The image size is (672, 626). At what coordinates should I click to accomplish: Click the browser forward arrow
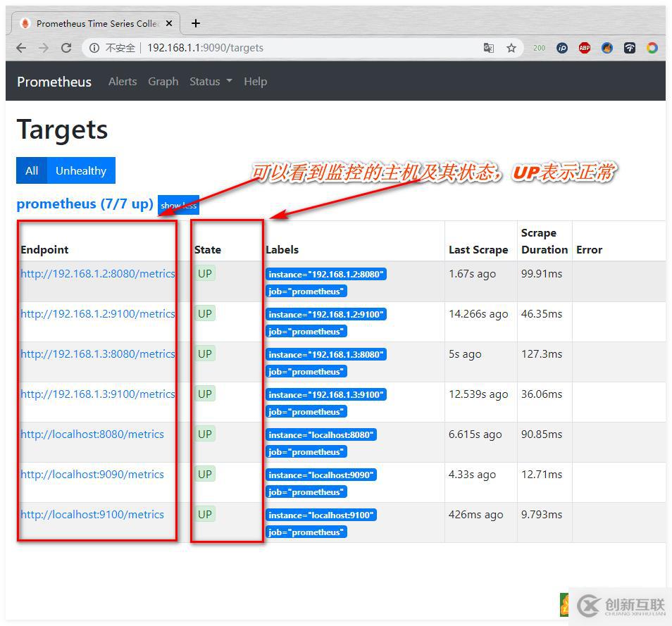tap(43, 48)
